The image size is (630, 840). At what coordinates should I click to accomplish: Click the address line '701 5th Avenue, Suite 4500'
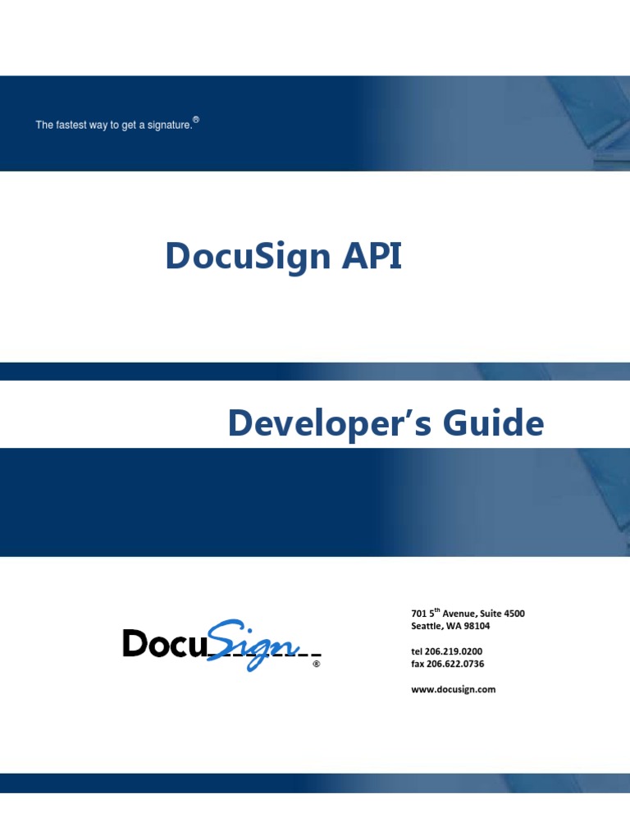pyautogui.click(x=468, y=613)
